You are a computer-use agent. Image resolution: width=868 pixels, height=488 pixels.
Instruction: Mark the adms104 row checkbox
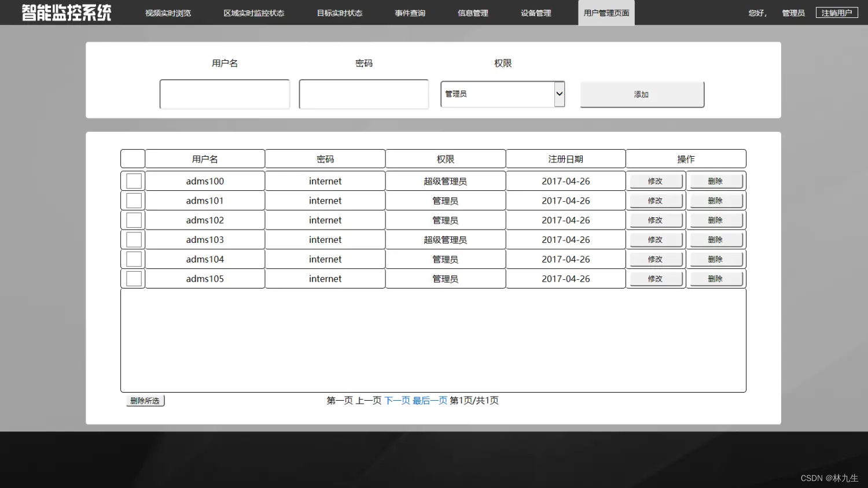134,259
